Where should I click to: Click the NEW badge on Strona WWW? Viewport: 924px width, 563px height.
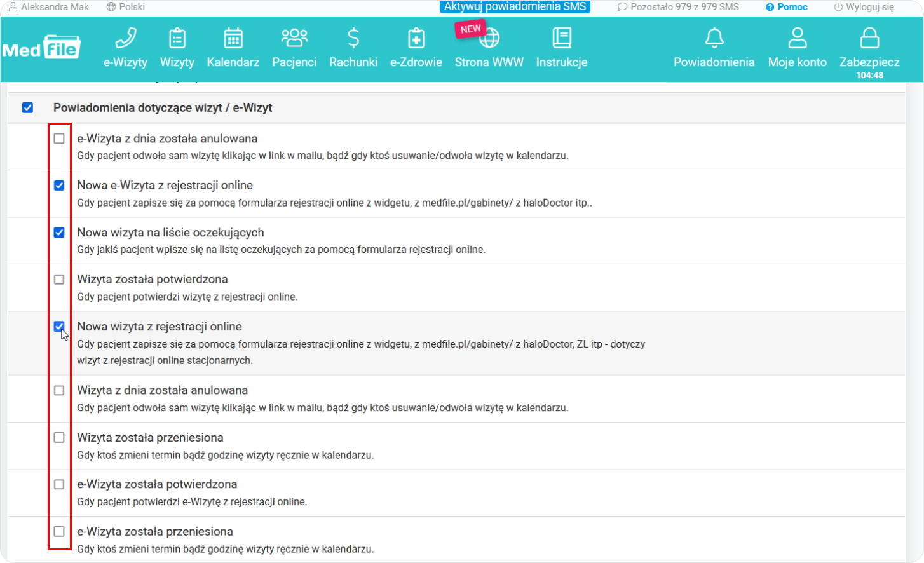coord(470,29)
